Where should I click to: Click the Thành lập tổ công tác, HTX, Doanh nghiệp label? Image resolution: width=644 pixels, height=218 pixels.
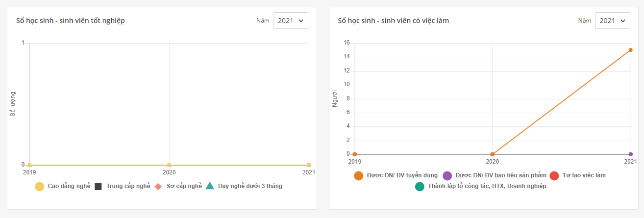tap(487, 186)
